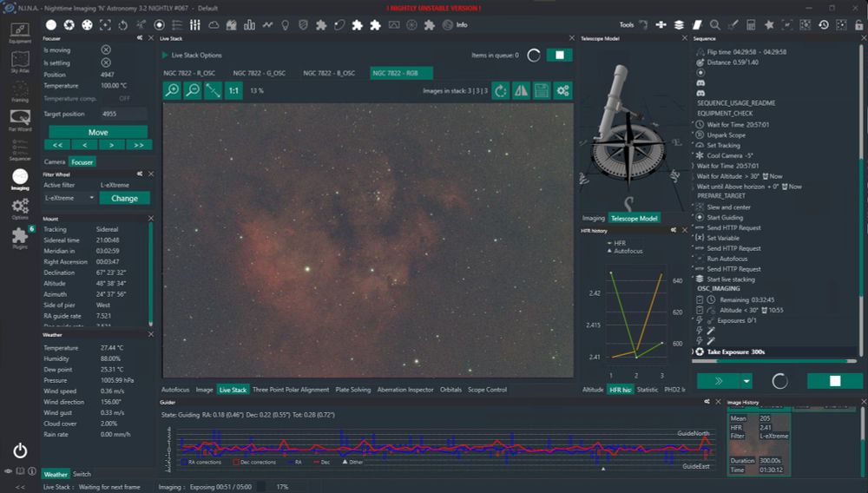The height and width of the screenshot is (493, 868).
Task: Open the Options gear in sidebar
Action: click(20, 208)
